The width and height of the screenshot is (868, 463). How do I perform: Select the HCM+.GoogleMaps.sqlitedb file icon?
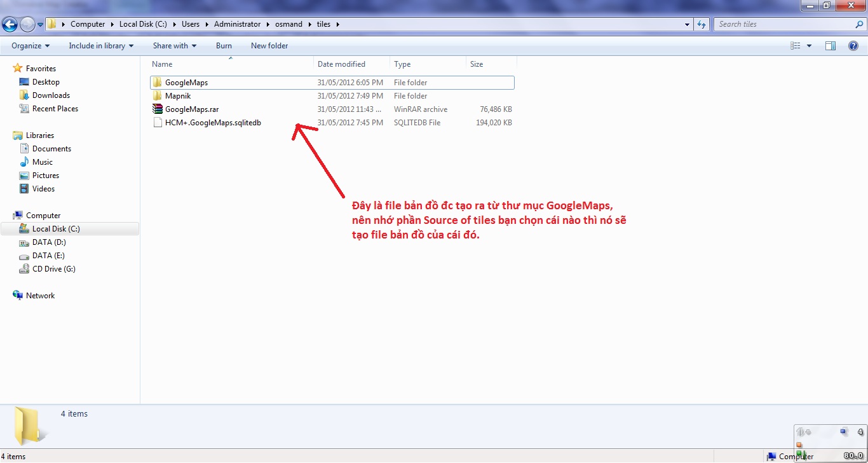click(x=158, y=123)
